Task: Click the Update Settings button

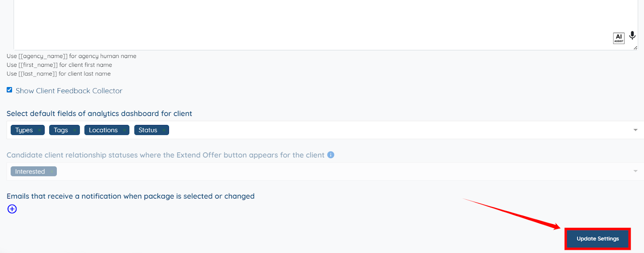Action: 597,238
